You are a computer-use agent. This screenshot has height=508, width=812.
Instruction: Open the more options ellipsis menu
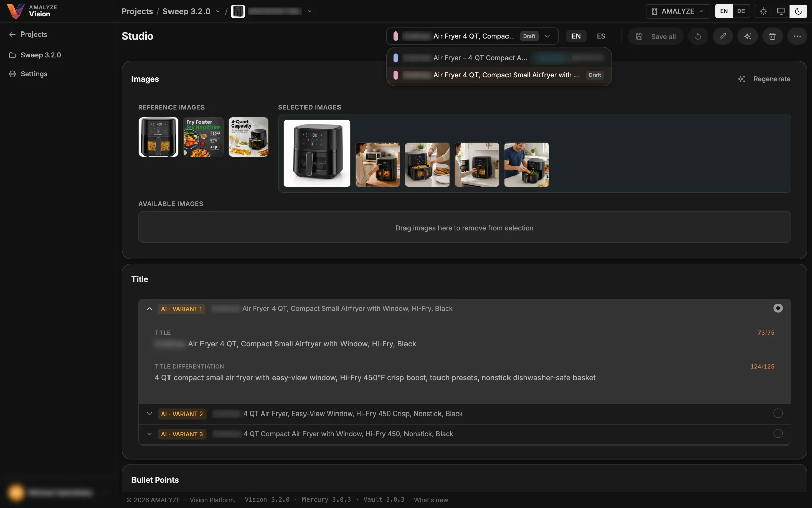(797, 36)
